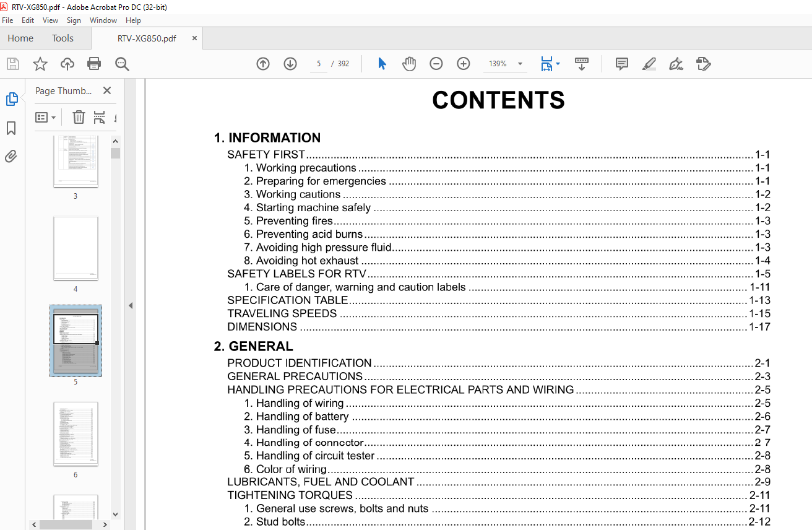Open the Help menu

click(133, 20)
